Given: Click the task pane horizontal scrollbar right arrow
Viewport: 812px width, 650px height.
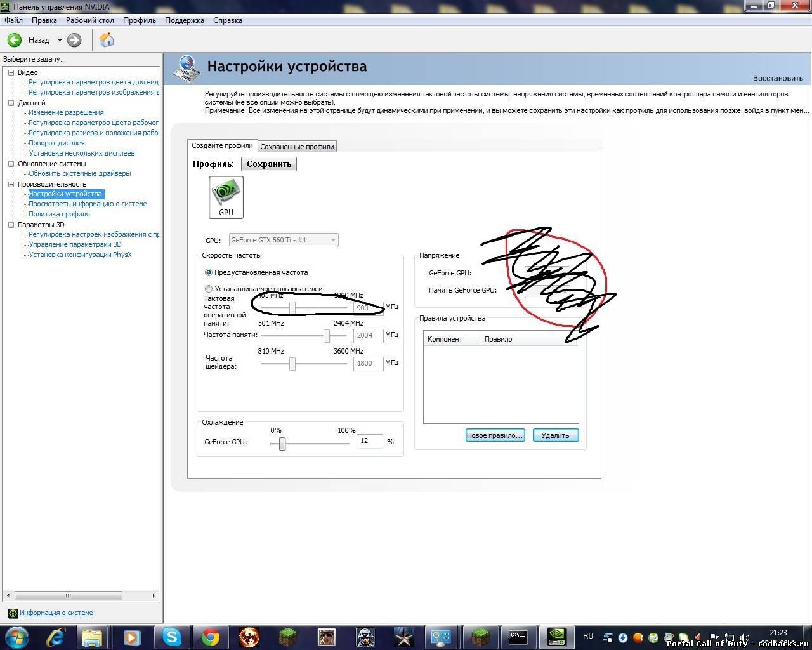Looking at the screenshot, I should [154, 595].
